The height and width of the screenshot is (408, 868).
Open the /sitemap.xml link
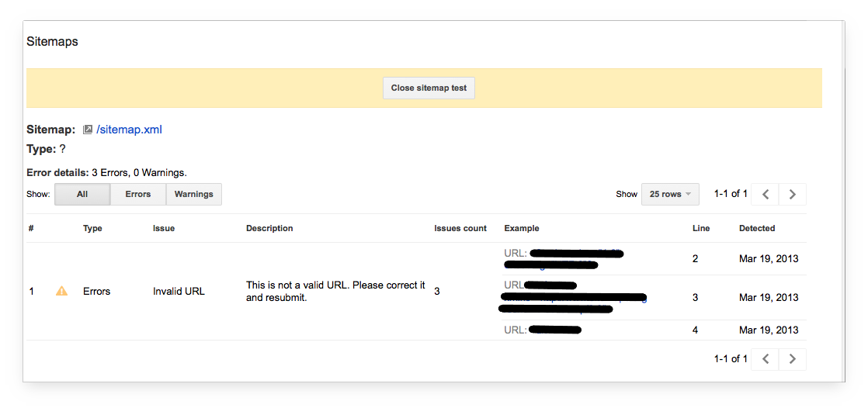[129, 130]
